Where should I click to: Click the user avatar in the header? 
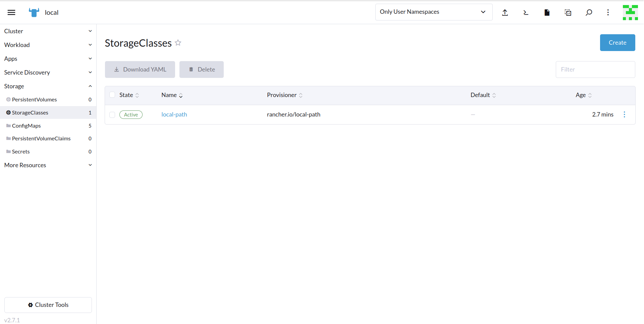(x=630, y=12)
